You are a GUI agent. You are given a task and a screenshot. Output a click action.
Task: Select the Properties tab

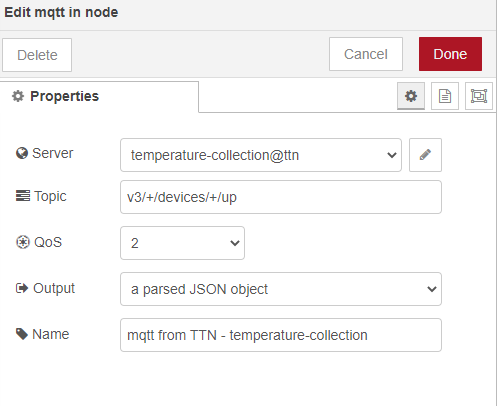point(99,96)
